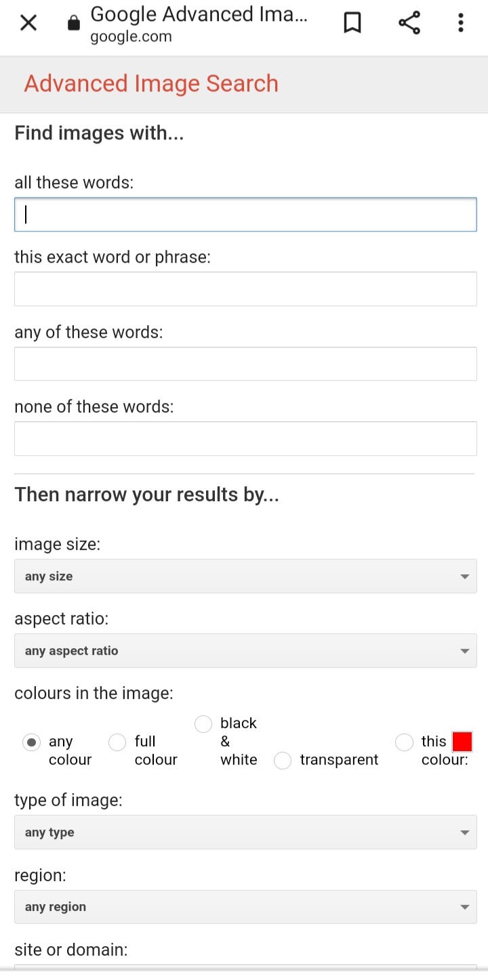This screenshot has height=980, width=488.
Task: Open the 'any type' image type dropdown
Action: [245, 832]
